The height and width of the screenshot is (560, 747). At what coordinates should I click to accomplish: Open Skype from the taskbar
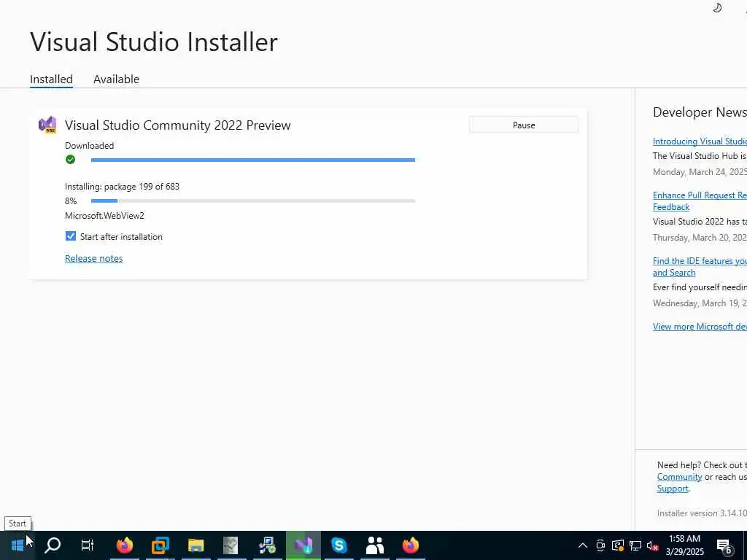[x=338, y=545]
